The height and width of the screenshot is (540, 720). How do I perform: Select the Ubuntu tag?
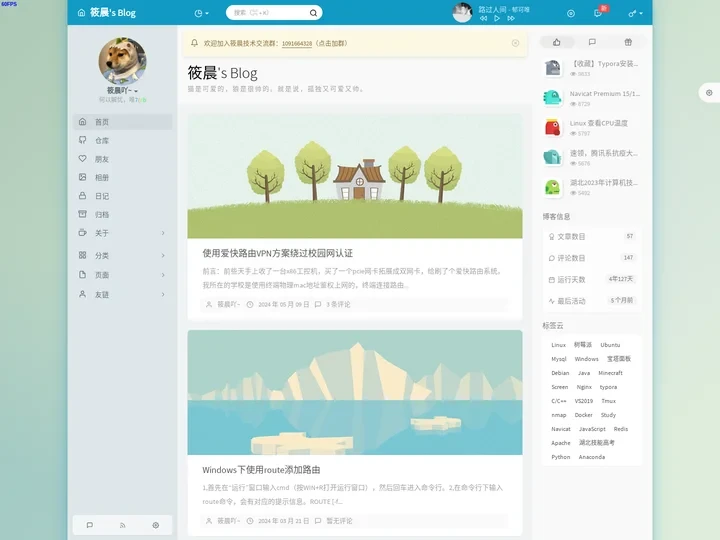coord(610,345)
